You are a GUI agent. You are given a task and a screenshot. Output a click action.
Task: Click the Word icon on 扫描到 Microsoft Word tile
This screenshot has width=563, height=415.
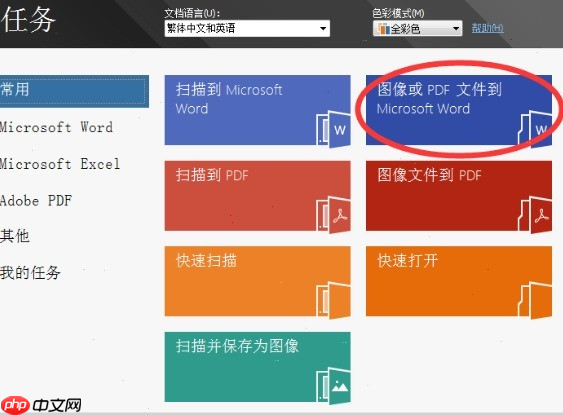334,130
